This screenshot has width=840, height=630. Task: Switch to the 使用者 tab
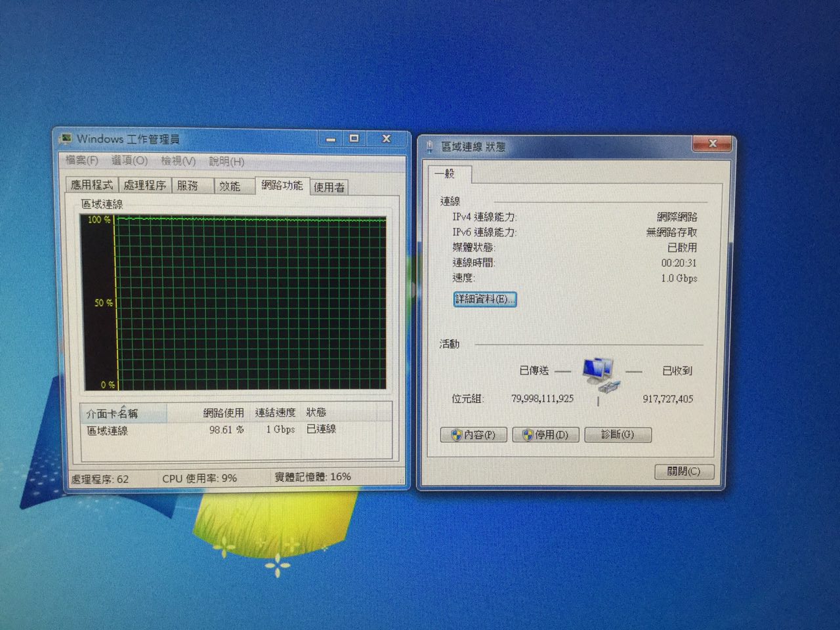tap(329, 187)
